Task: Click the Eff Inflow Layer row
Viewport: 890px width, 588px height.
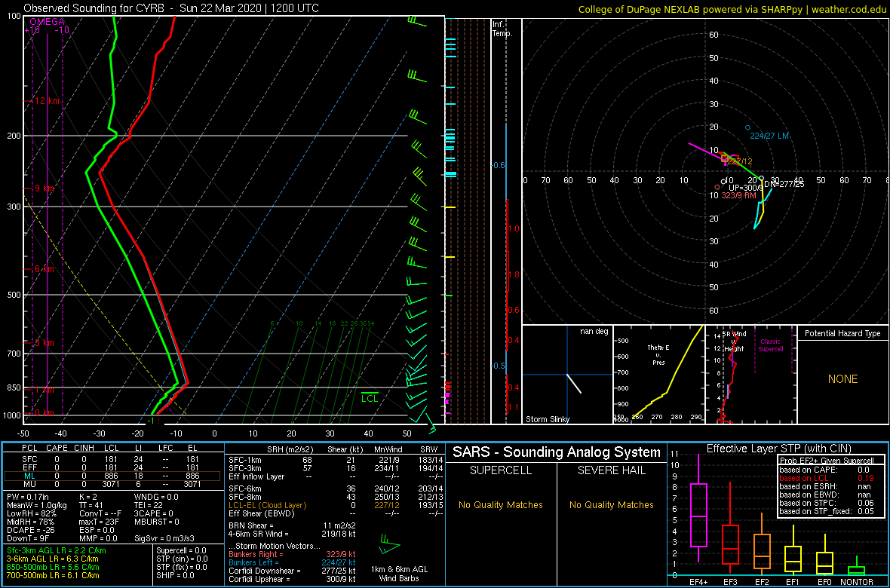Action: point(335,476)
